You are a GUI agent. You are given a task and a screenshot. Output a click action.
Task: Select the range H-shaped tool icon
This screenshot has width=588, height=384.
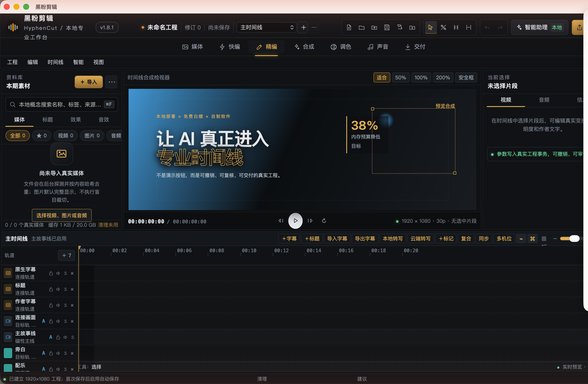tap(469, 27)
